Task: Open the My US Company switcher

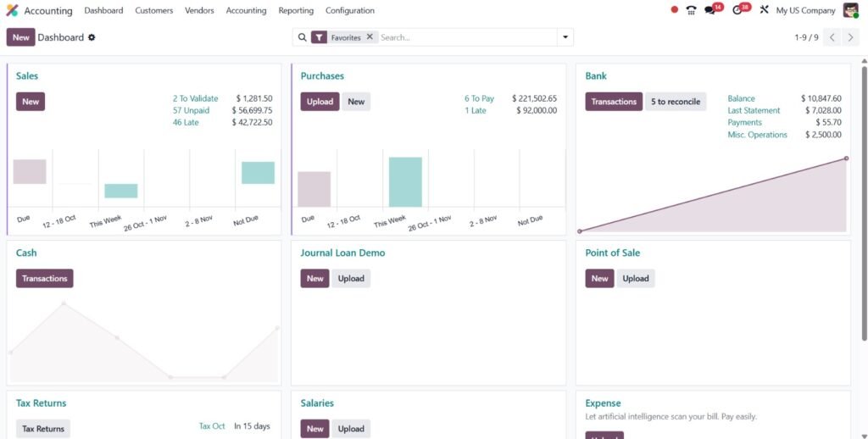Action: coord(805,11)
